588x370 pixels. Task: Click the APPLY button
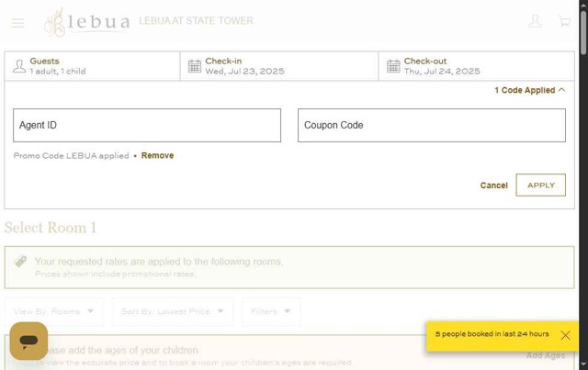click(541, 185)
